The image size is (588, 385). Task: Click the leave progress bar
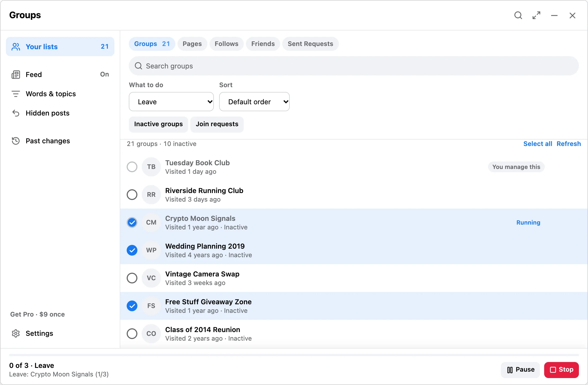[294, 355]
